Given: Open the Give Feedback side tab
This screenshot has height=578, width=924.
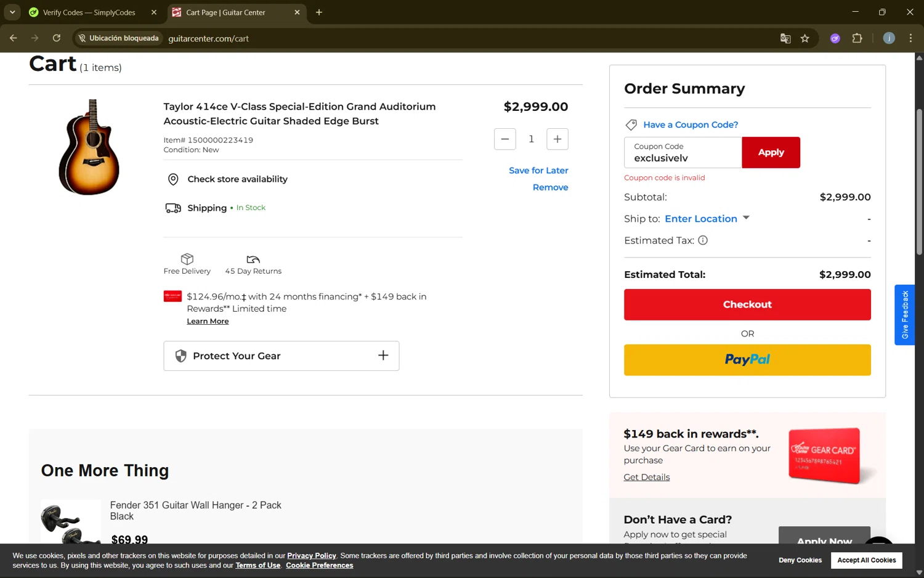Looking at the screenshot, I should (904, 315).
